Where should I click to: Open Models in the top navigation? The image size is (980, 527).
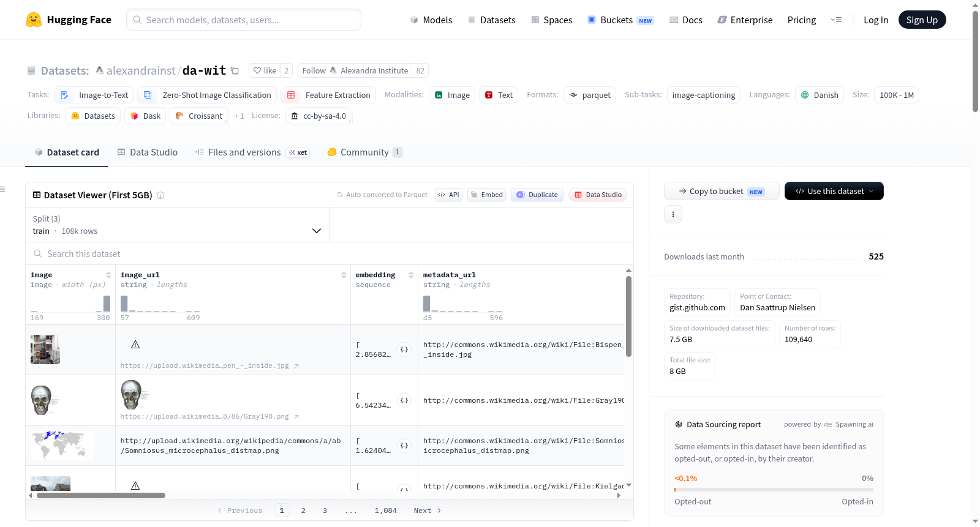coord(431,20)
